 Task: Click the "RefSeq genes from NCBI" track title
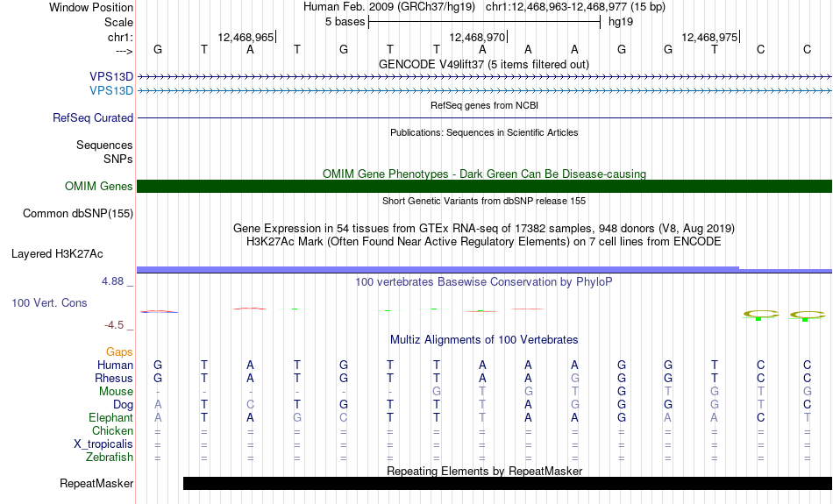coord(484,105)
